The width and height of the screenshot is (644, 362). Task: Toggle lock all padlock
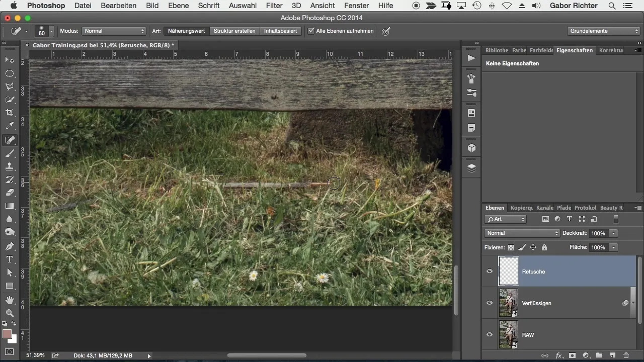tap(544, 247)
